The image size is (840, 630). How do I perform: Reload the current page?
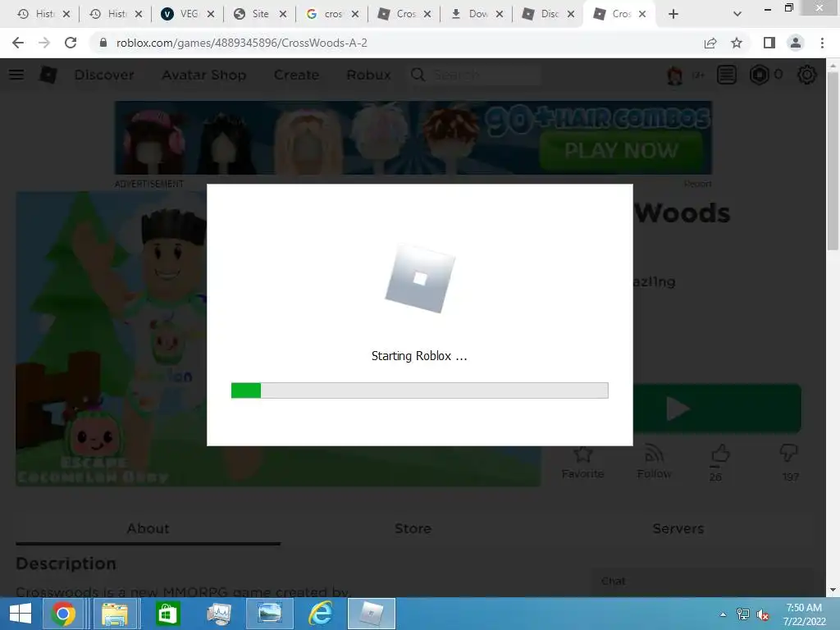tap(71, 43)
